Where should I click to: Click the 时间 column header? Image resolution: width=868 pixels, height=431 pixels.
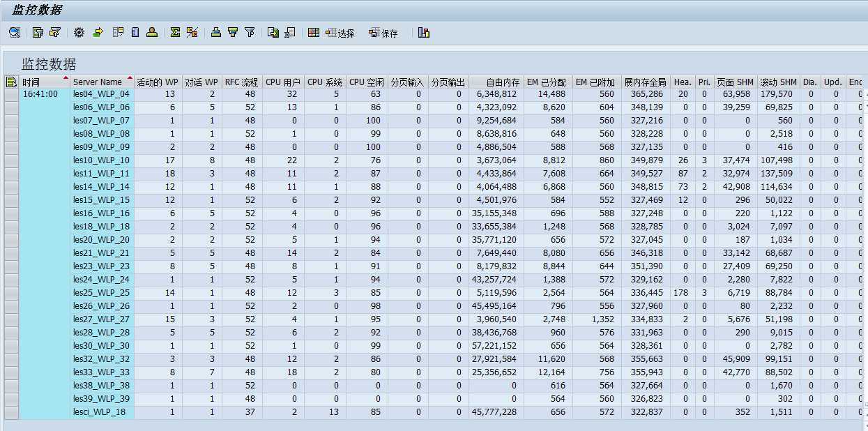[x=45, y=82]
